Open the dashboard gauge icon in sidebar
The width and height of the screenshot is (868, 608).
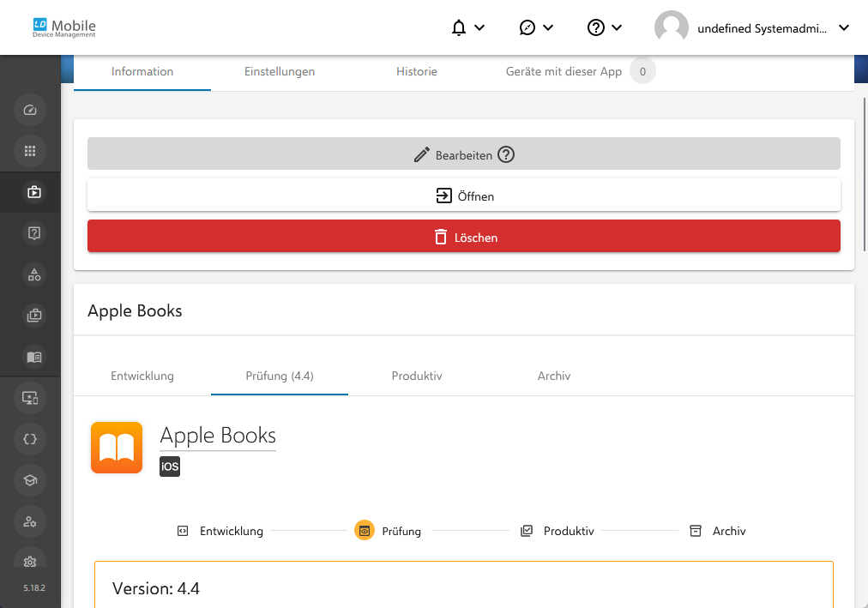30,110
